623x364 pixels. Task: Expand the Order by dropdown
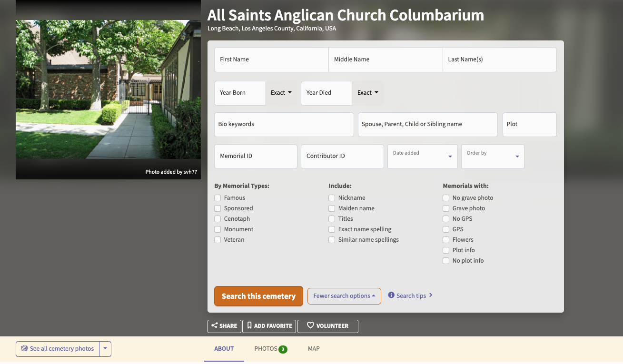(x=493, y=157)
